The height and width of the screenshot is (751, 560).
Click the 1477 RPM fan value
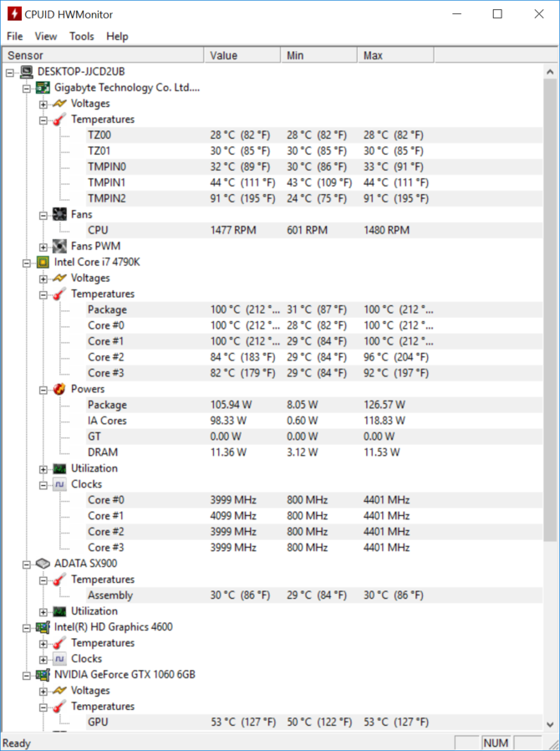233,230
